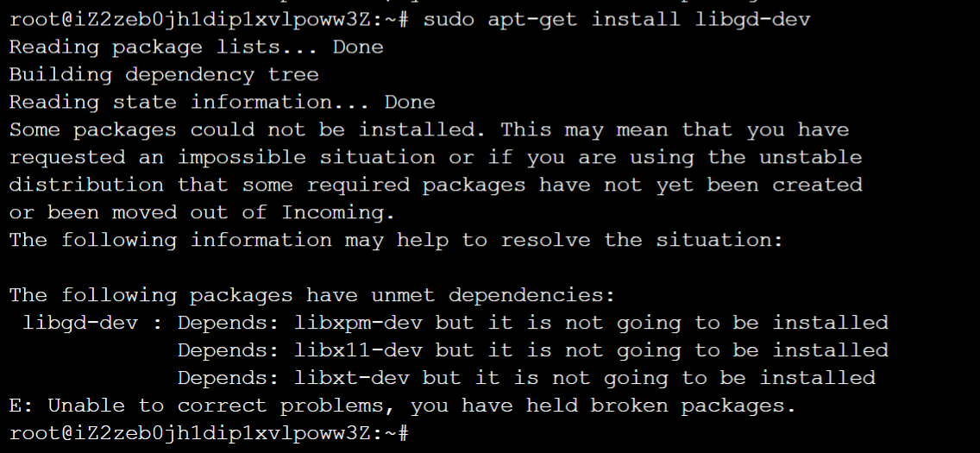Click the word sudo in the typed command

pos(448,19)
